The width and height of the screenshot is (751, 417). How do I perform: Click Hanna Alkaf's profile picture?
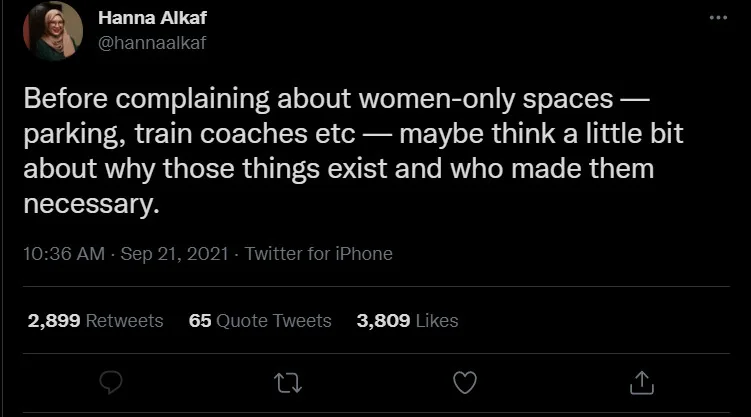[52, 32]
